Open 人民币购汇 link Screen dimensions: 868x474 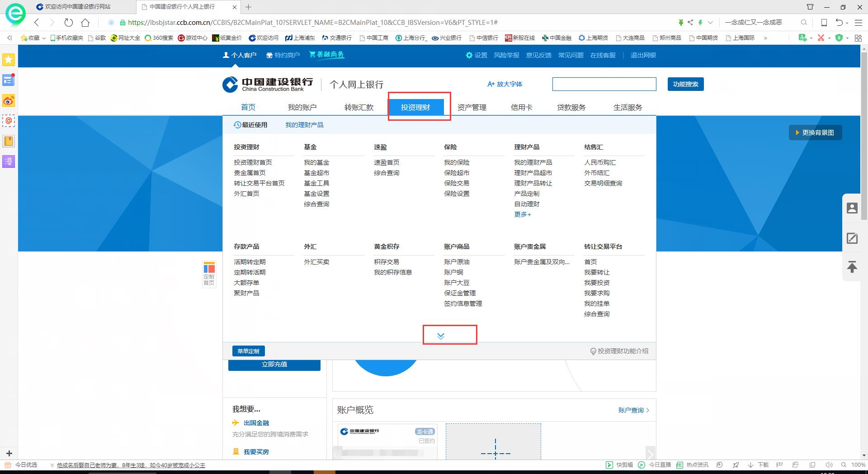coord(600,162)
